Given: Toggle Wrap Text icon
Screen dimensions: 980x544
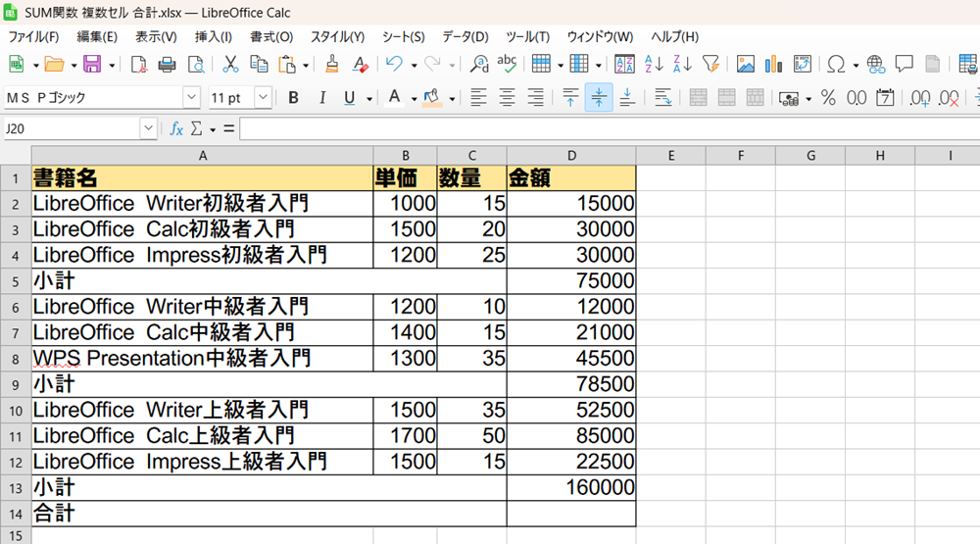Looking at the screenshot, I should [x=662, y=98].
